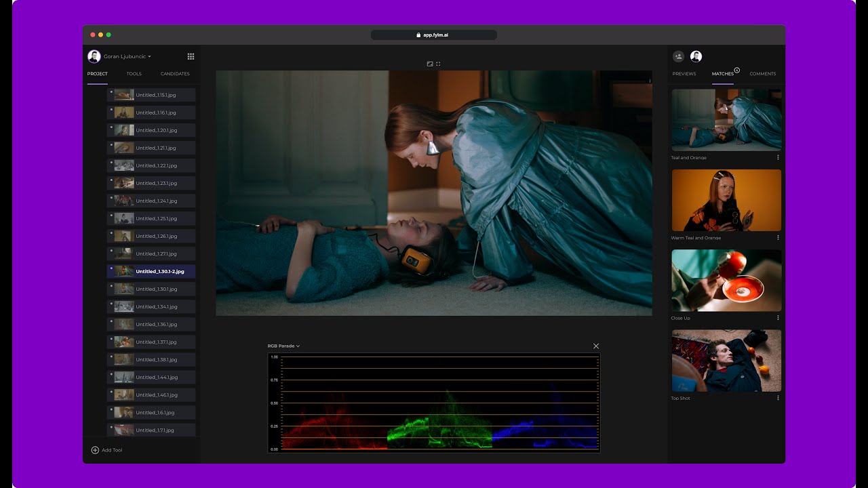The height and width of the screenshot is (488, 868).
Task: Open options for Teal and Orange match
Action: (778, 158)
